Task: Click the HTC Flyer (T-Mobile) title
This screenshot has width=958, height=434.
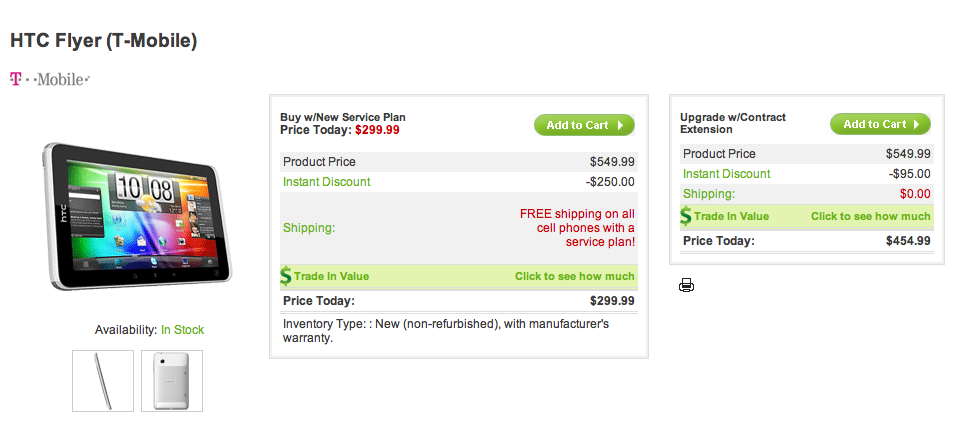Action: (x=104, y=41)
